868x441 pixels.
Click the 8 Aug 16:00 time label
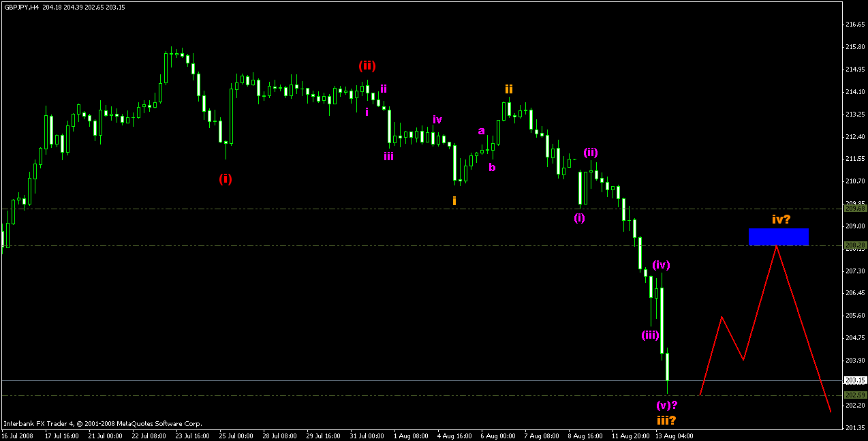coord(585,436)
